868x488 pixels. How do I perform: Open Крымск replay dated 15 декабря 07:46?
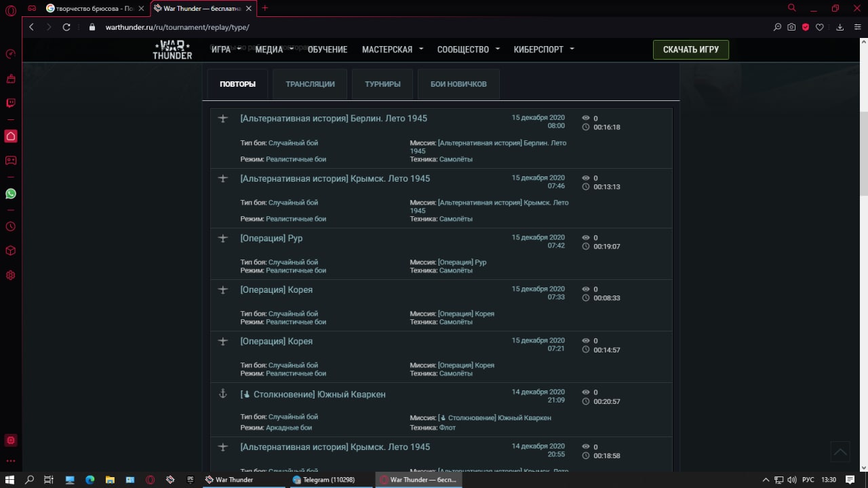[x=335, y=179]
